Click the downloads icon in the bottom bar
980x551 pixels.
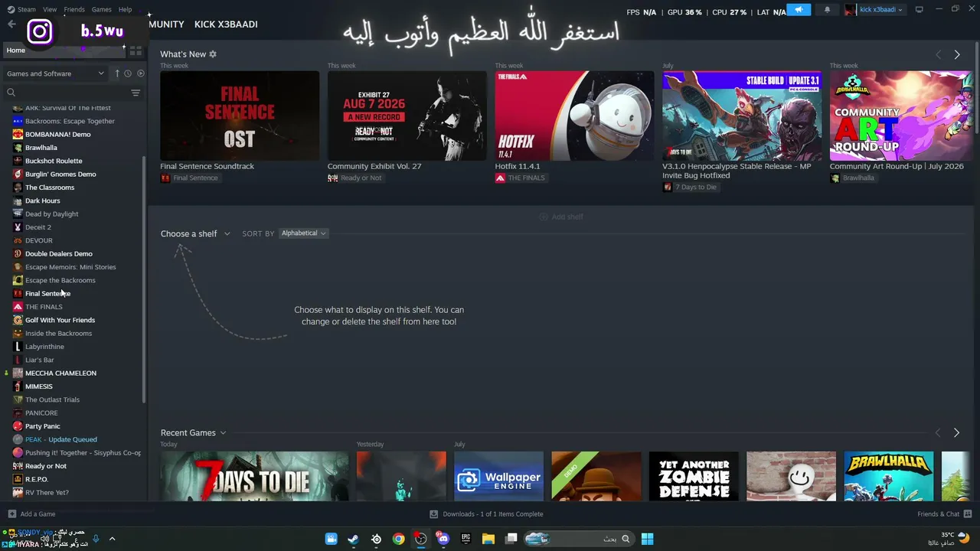pos(433,514)
